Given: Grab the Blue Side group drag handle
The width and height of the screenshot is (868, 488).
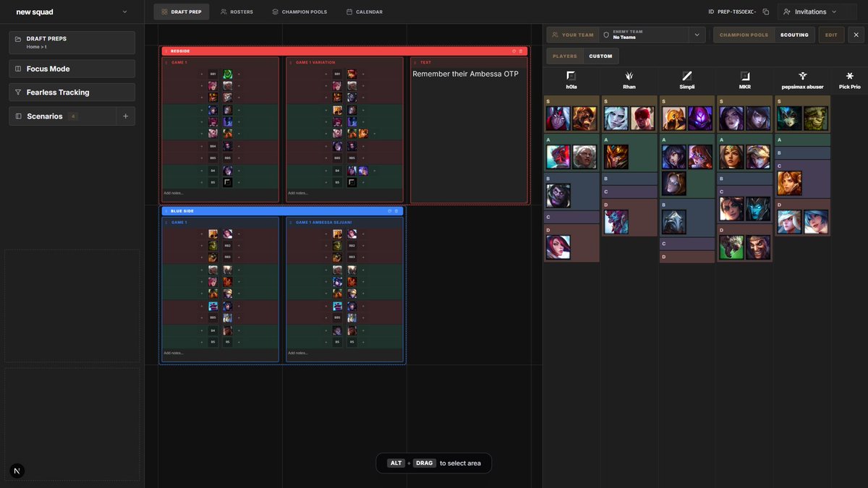Looking at the screenshot, I should (166, 211).
